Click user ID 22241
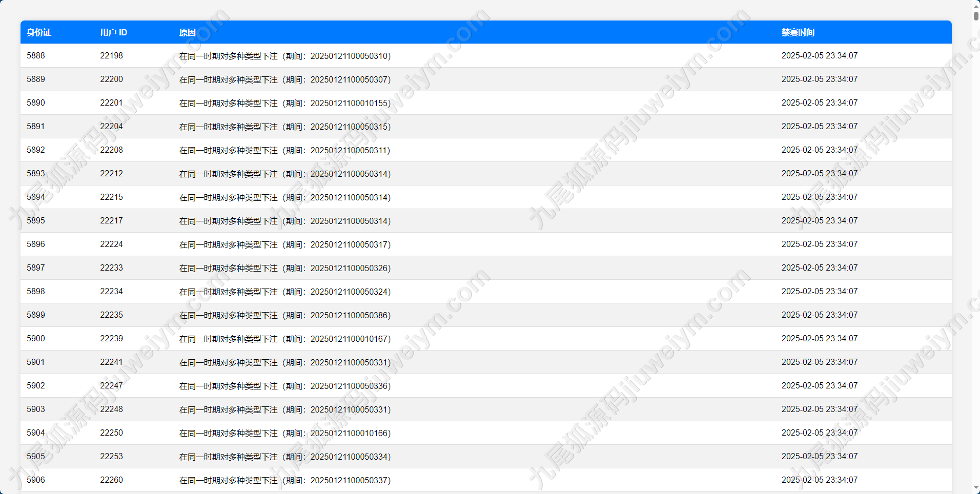 pos(111,362)
